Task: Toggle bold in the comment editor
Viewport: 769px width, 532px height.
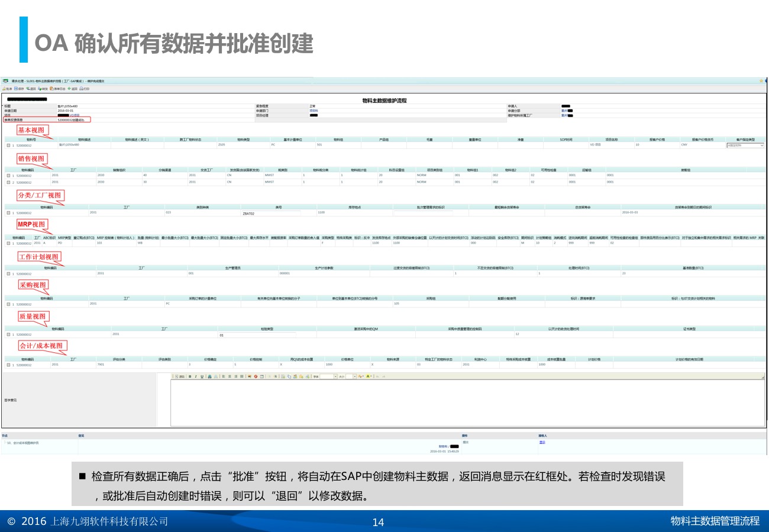Action: pyautogui.click(x=189, y=377)
